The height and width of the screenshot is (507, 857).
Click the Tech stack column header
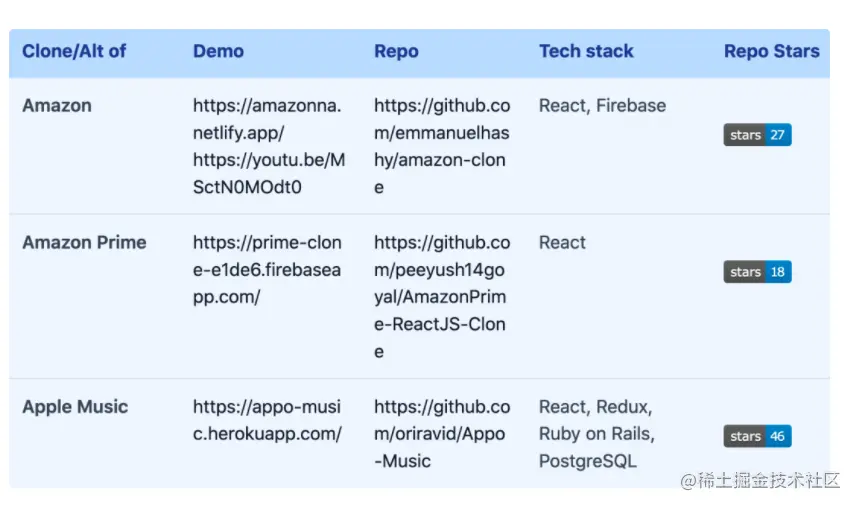pos(586,51)
